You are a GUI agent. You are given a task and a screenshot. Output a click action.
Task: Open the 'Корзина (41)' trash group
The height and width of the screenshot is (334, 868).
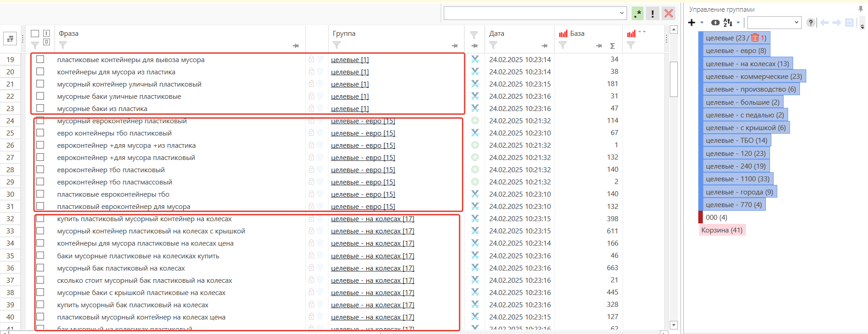[722, 230]
